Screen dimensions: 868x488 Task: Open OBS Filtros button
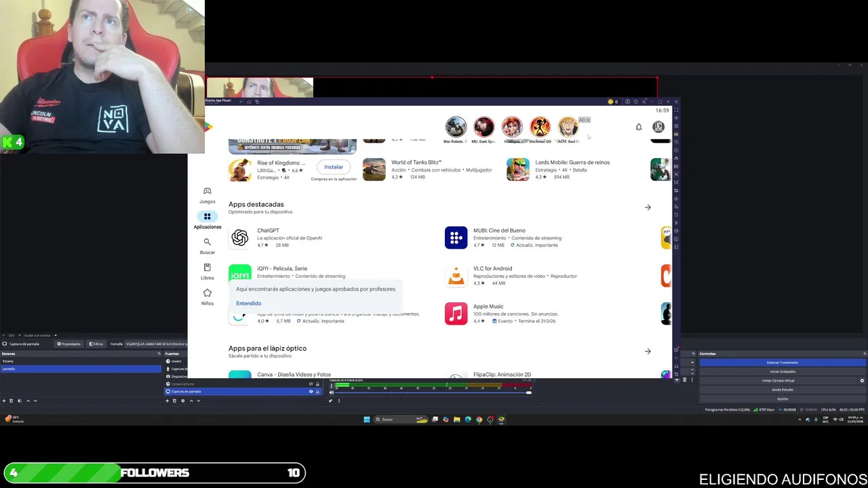coord(96,344)
